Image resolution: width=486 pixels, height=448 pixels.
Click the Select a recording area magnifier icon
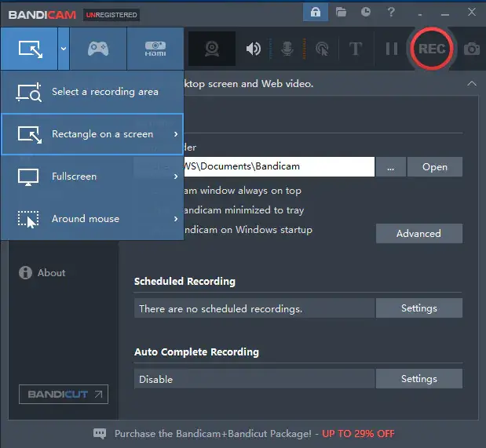28,92
